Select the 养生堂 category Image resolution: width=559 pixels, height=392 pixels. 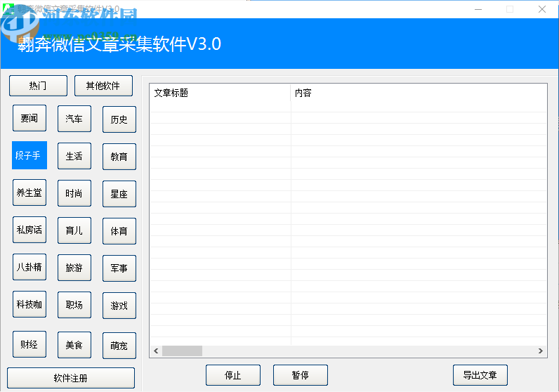point(29,192)
